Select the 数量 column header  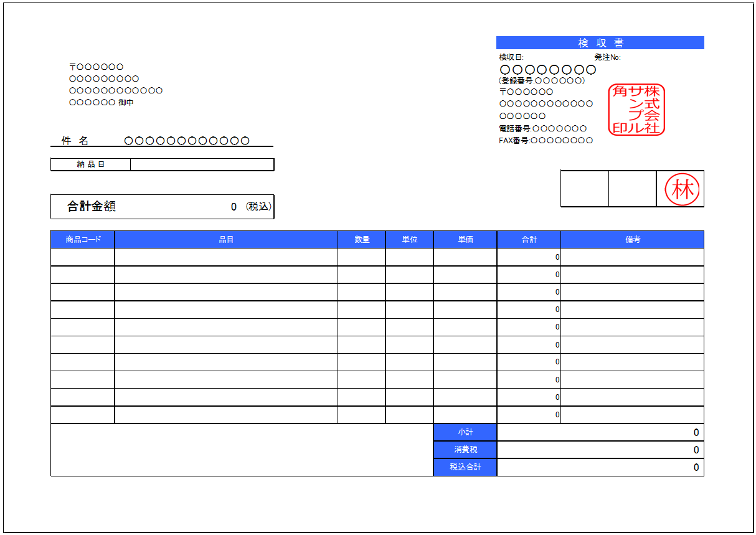[362, 240]
